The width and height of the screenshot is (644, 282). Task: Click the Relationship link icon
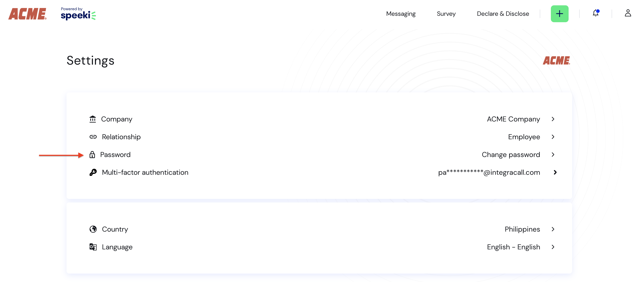(x=93, y=137)
